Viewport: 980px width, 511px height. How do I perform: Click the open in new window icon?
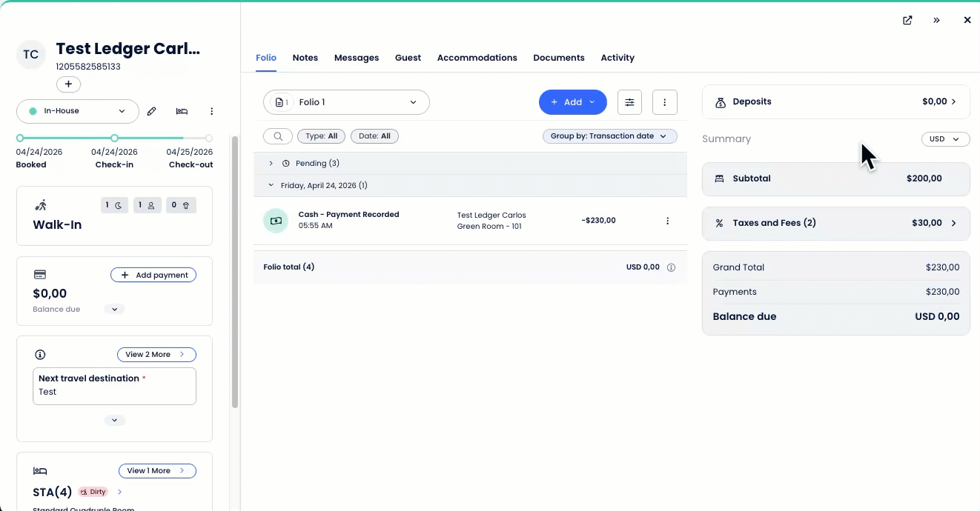907,20
